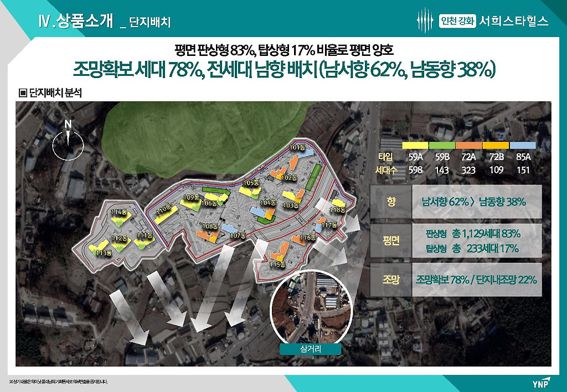Image resolution: width=567 pixels, height=392 pixels.
Task: Click the 탑상형 총 233세대 17% line
Action: click(472, 249)
